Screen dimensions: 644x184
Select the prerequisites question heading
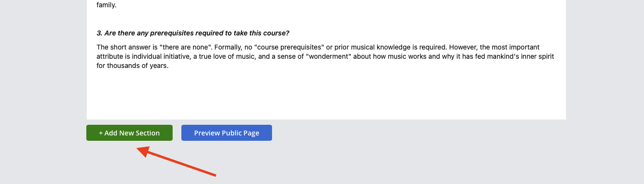193,33
